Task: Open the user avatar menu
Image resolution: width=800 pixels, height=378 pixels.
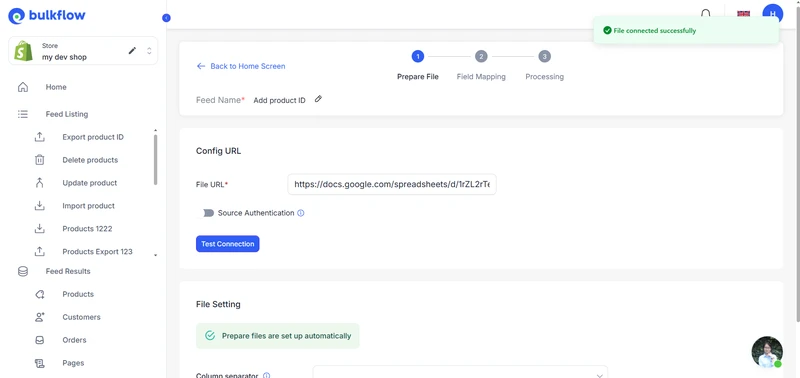Action: click(x=772, y=14)
